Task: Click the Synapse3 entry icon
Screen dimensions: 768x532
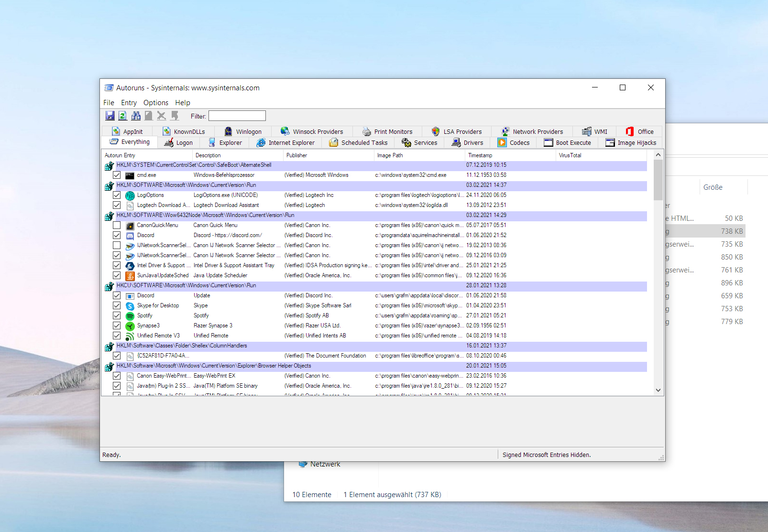Action: (130, 326)
